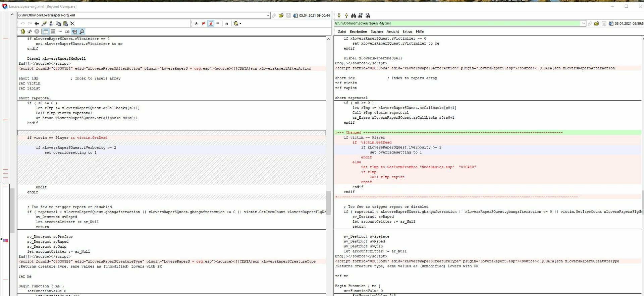Click the black left-arrow copy icon
Viewport: 644px width, 296px height.
coord(37,23)
